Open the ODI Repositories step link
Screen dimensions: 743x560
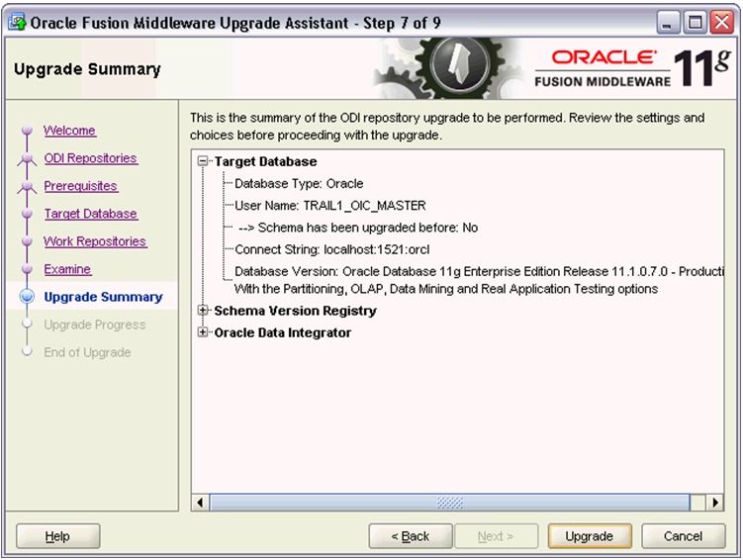(90, 158)
